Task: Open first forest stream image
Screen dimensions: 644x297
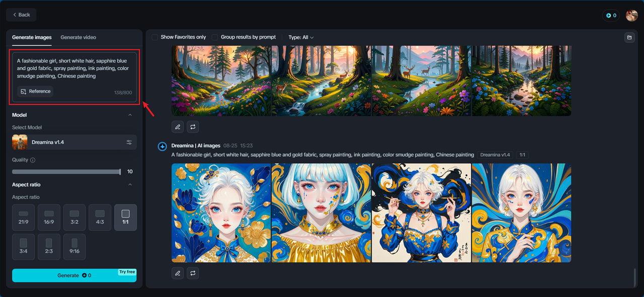Action: click(x=221, y=80)
